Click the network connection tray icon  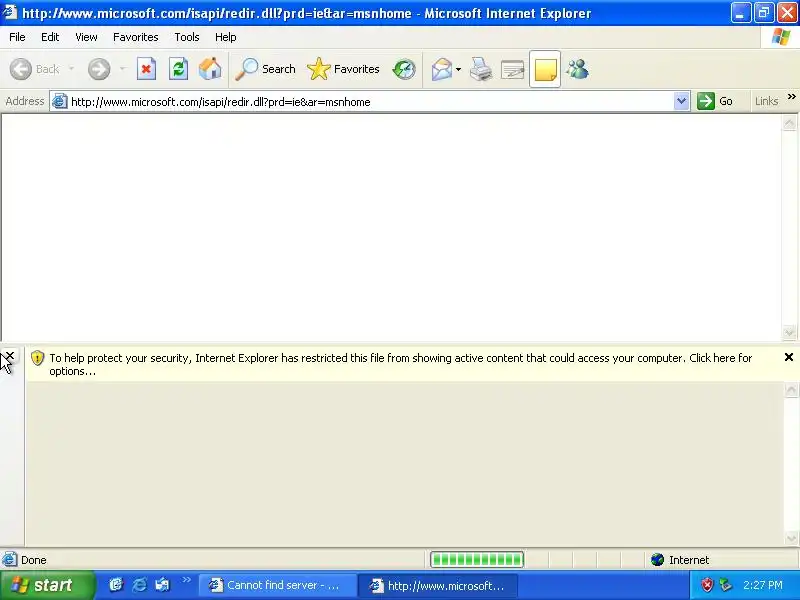[x=725, y=585]
